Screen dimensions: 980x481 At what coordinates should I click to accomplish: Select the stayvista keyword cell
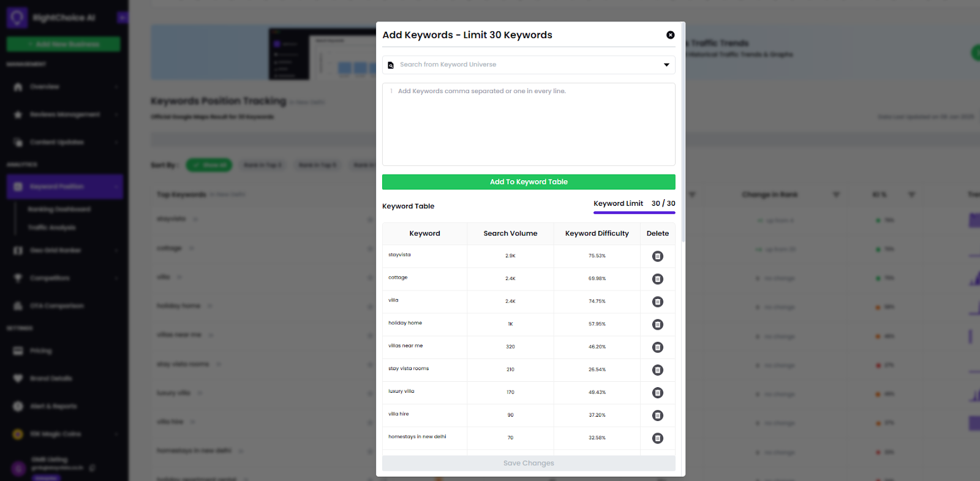424,256
